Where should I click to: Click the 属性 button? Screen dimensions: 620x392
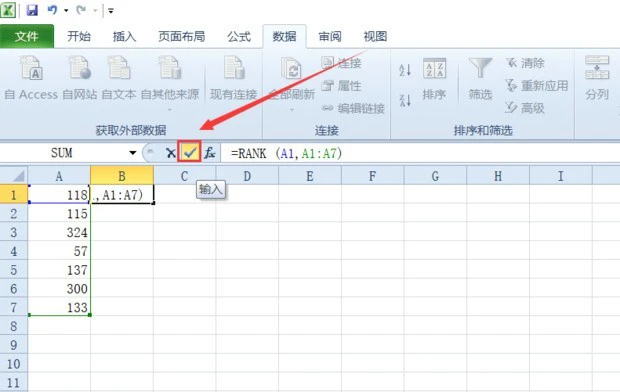(x=341, y=85)
